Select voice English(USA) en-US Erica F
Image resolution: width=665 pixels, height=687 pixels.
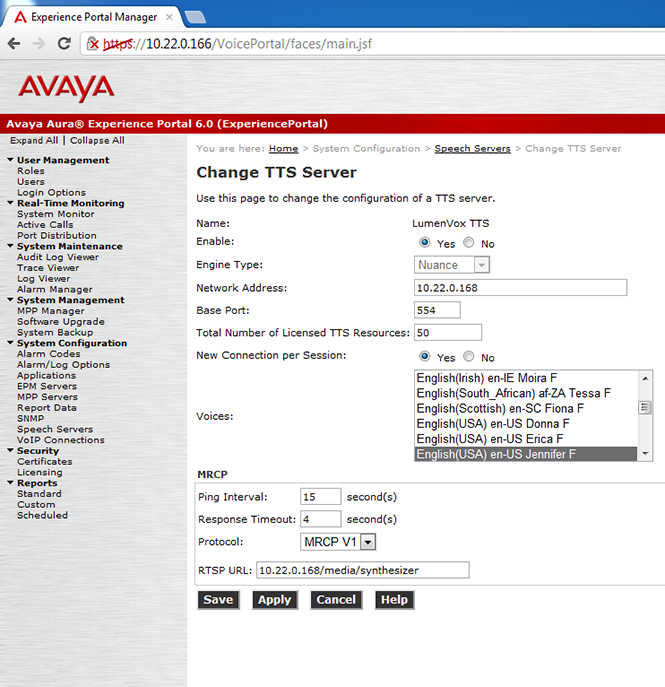(x=526, y=439)
